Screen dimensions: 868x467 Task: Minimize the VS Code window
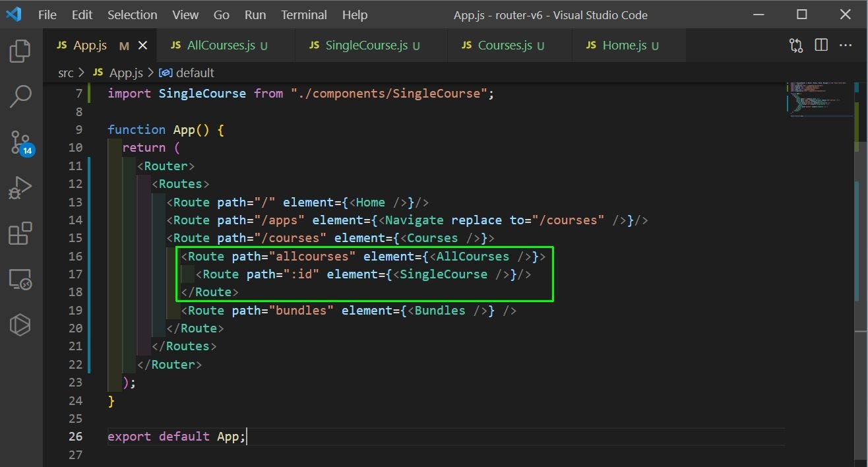[759, 15]
